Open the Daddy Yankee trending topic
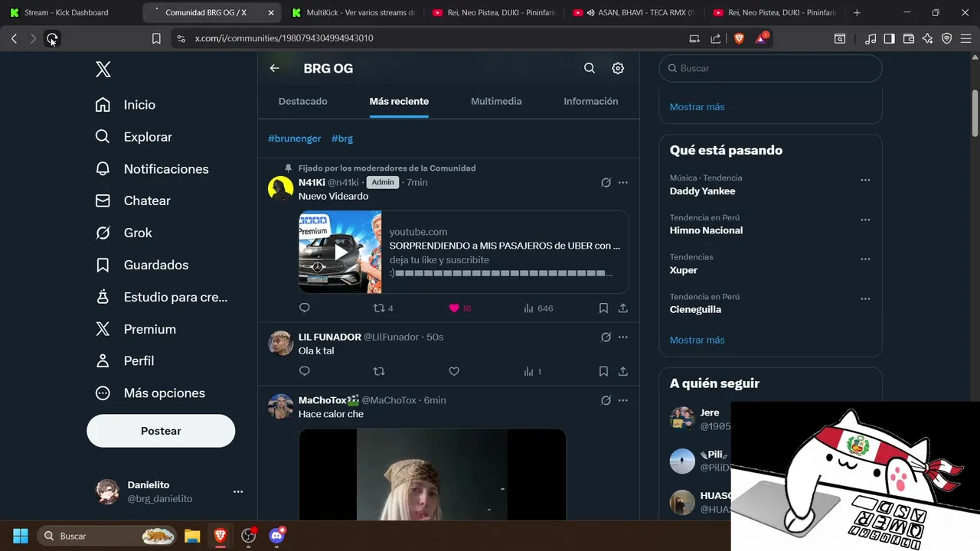The image size is (980, 551). 702,191
